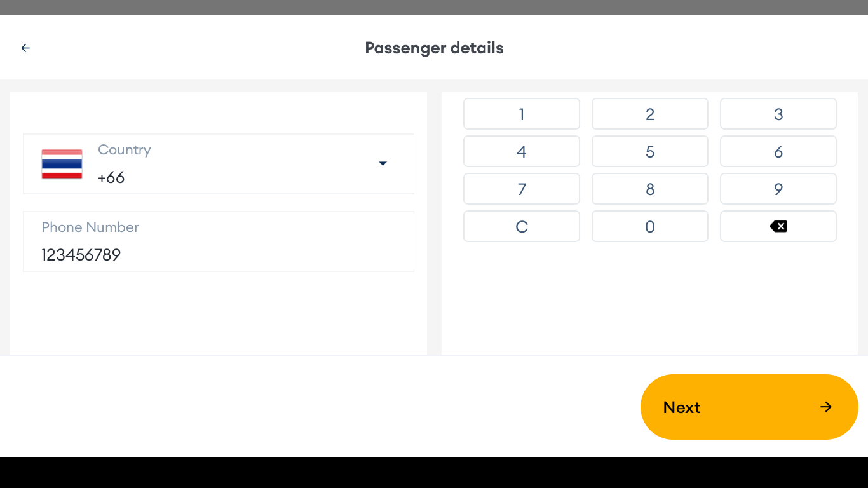Go back using the back arrow
This screenshot has height=488, width=868.
[x=25, y=48]
